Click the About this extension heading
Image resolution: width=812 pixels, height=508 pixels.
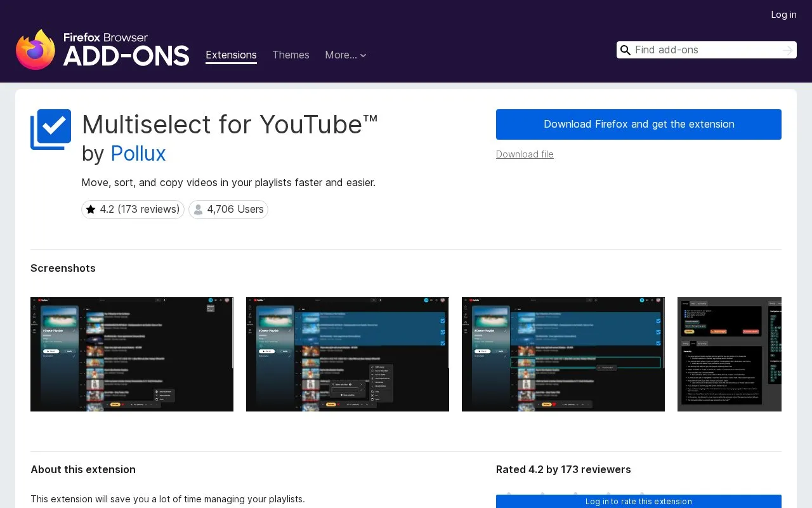[x=83, y=469]
